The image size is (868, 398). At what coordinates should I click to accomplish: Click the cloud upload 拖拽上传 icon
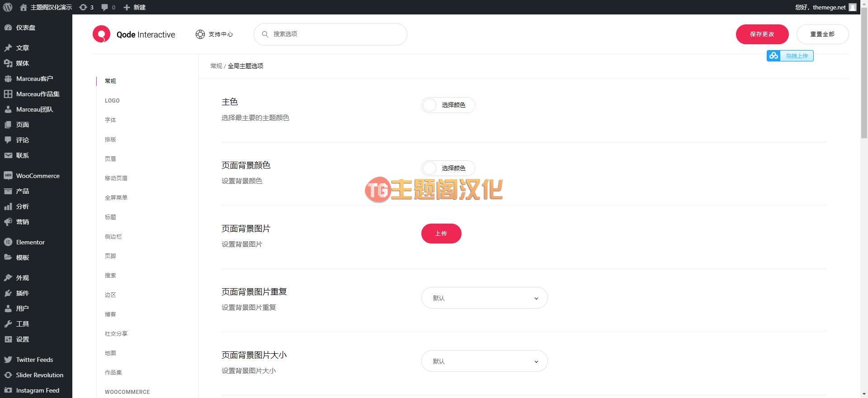774,56
